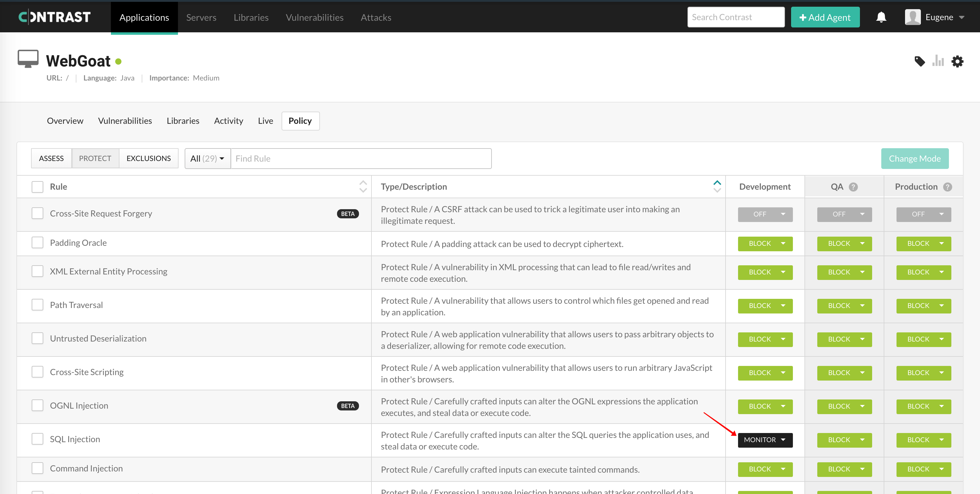Image resolution: width=980 pixels, height=494 pixels.
Task: Click the Contrast logo
Action: [55, 17]
